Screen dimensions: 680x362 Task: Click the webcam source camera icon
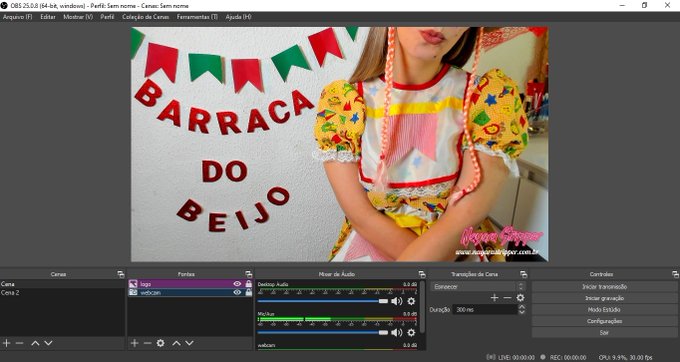coord(133,293)
